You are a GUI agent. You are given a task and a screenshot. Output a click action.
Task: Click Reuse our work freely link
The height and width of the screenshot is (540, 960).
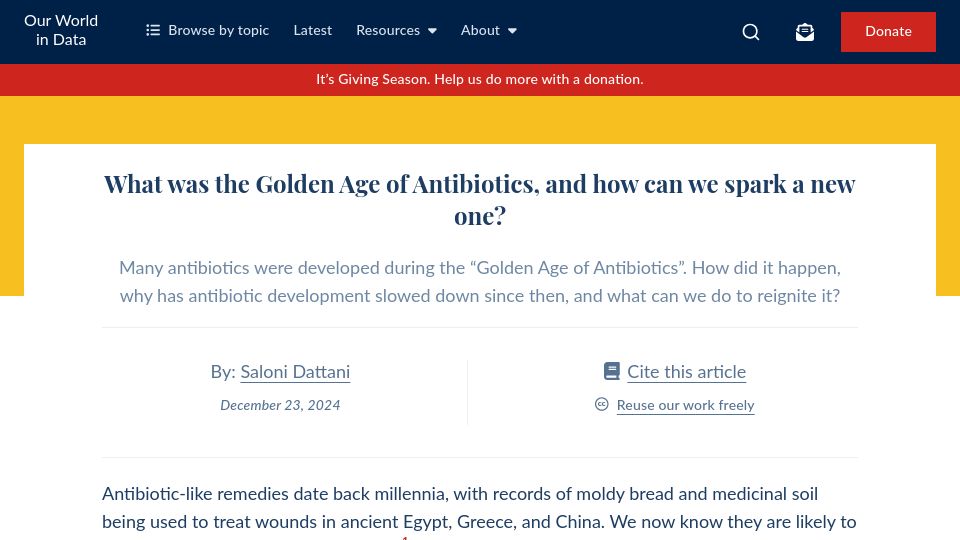[685, 405]
